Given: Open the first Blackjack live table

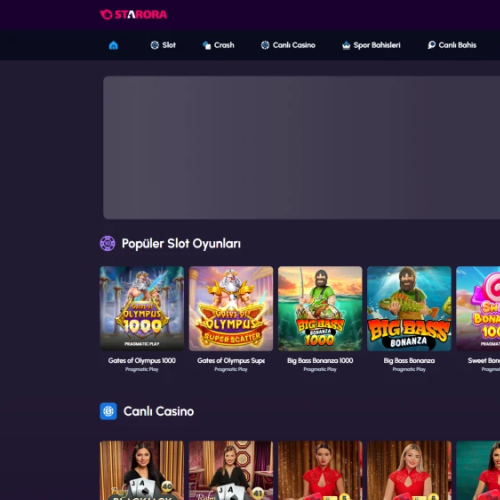Looking at the screenshot, I should pos(142,470).
